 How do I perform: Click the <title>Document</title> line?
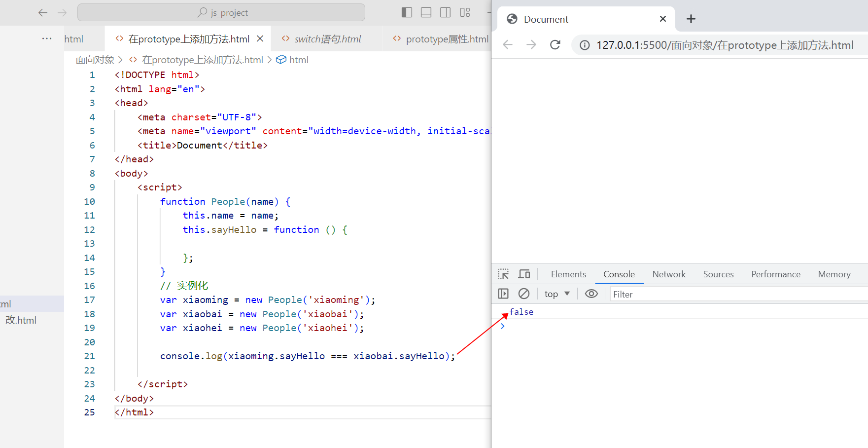tap(203, 145)
